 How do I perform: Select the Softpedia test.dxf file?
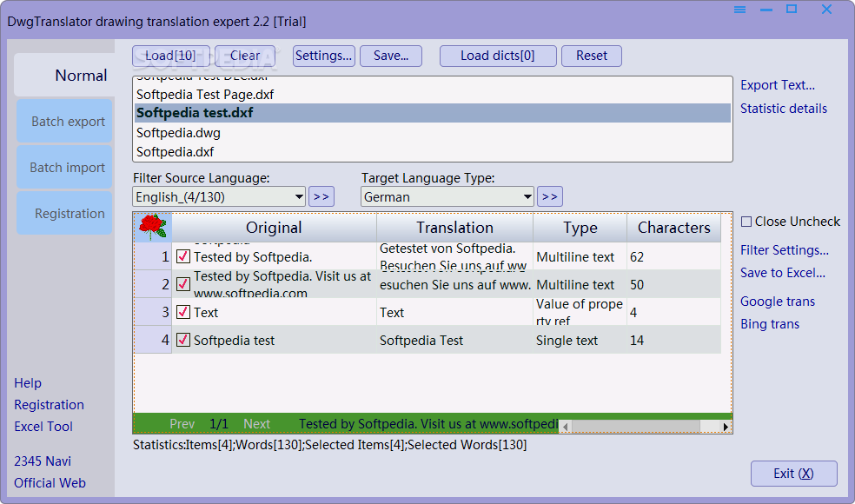click(433, 113)
